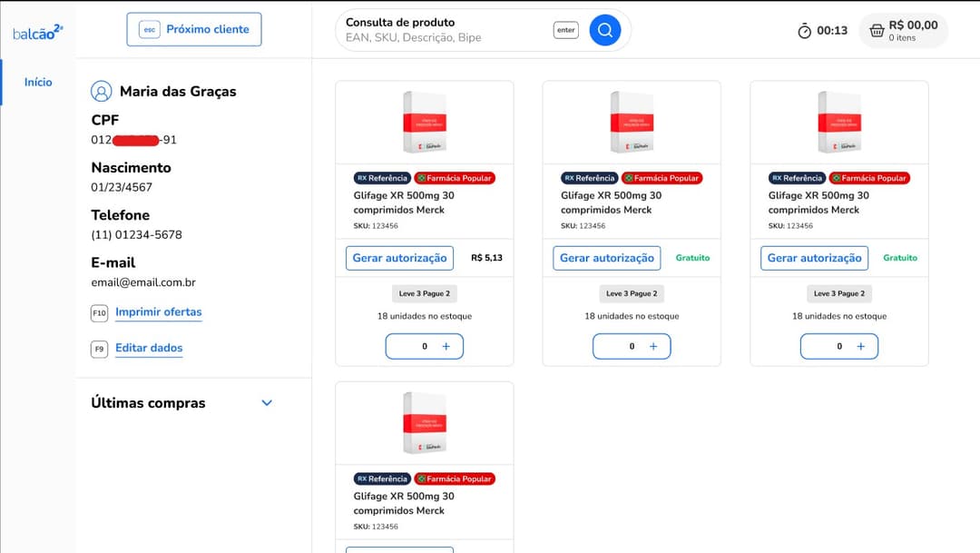Click the birth date 01/23/4567
The height and width of the screenshot is (553, 980).
click(122, 187)
